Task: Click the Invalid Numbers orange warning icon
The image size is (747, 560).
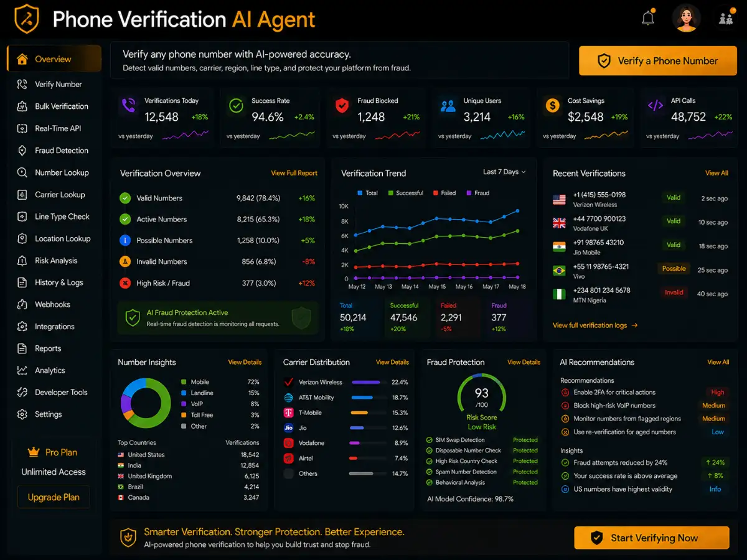Action: click(125, 261)
